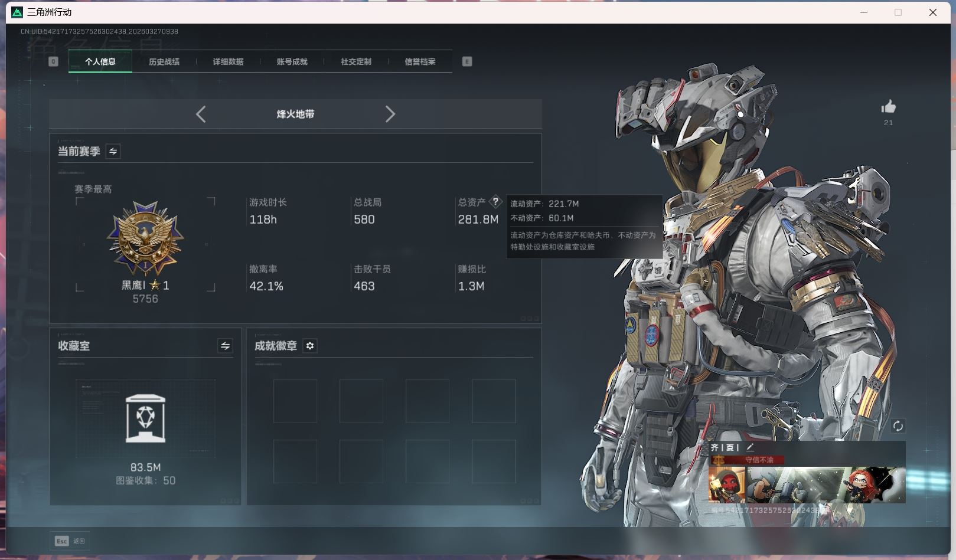Click the 黑鹰 eagle rank badge

point(145,238)
